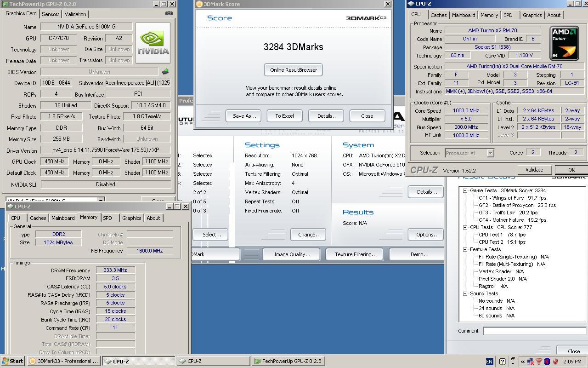Click the language bar help icon
Image resolution: width=588 pixels, height=368 pixels.
[502, 362]
